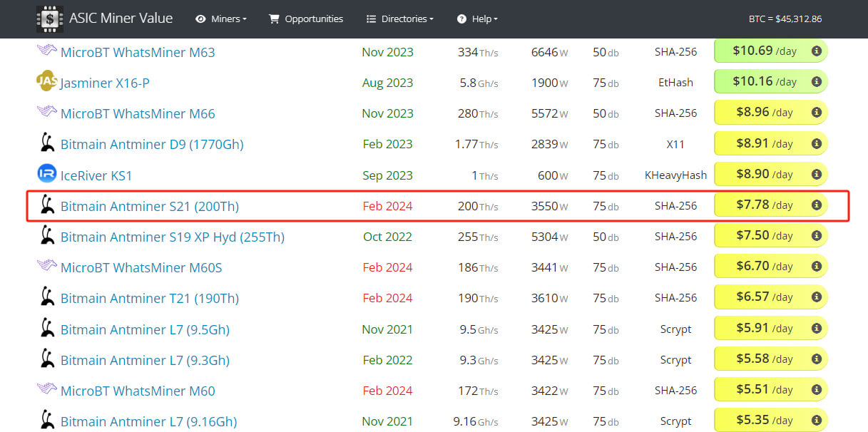Open the MicroBT WhatsMiner M63 link
Screen dimensions: 868x432
(137, 52)
